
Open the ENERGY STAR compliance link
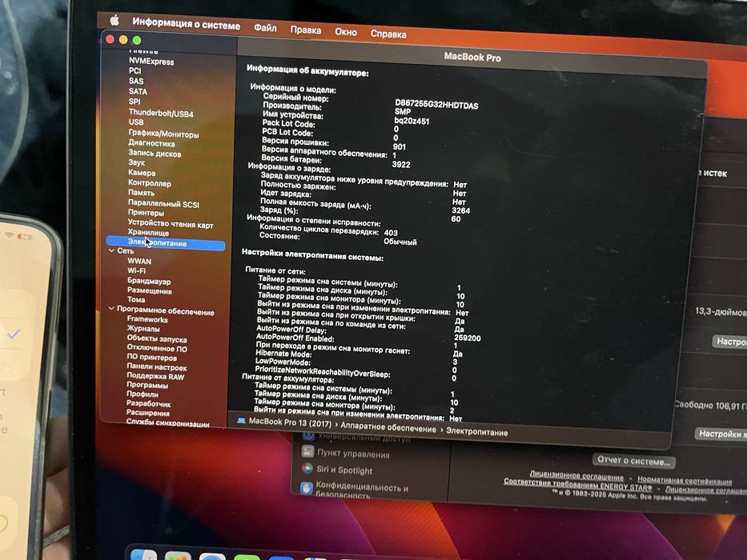(x=578, y=484)
